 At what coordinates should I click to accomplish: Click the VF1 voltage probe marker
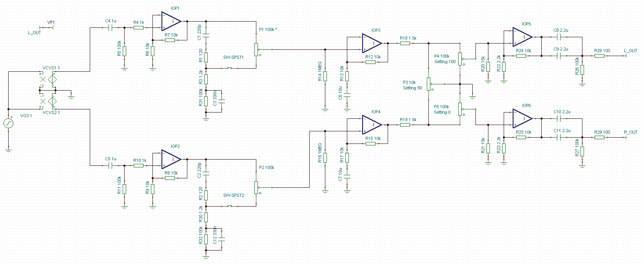pos(51,27)
